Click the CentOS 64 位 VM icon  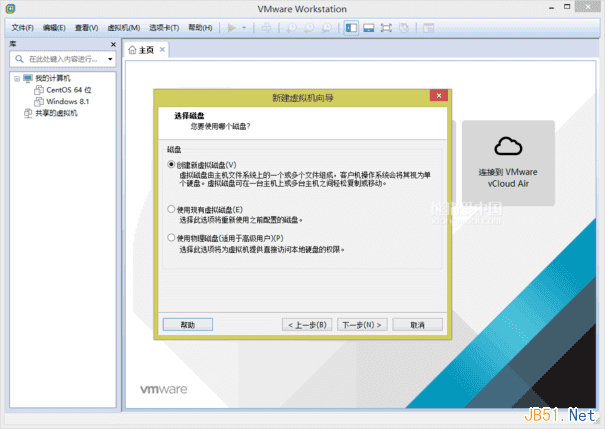tap(39, 90)
